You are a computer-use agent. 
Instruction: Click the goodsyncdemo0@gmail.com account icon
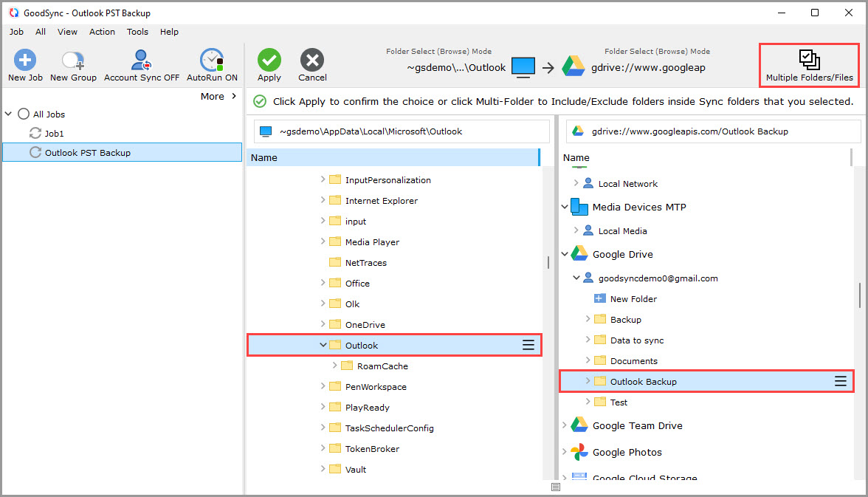pyautogui.click(x=588, y=278)
